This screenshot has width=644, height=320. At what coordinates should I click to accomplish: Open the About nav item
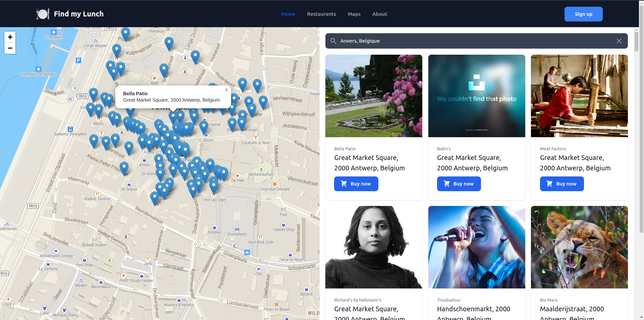pos(380,14)
